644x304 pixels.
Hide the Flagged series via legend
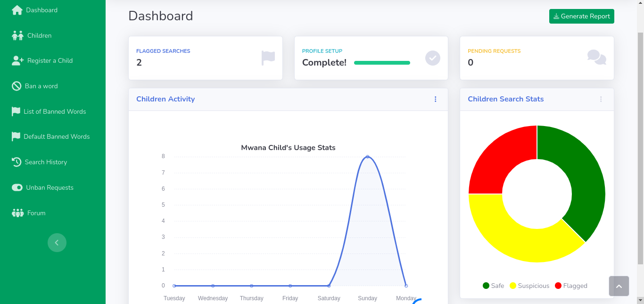point(570,286)
